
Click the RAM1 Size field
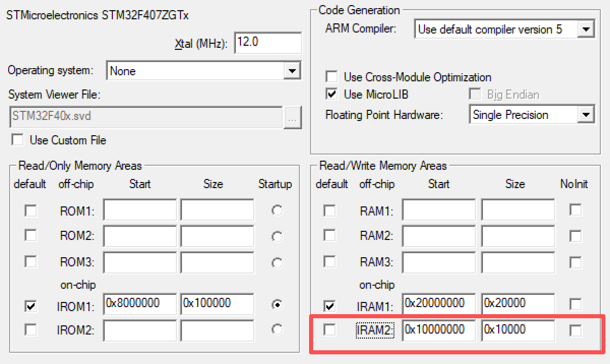click(x=518, y=210)
